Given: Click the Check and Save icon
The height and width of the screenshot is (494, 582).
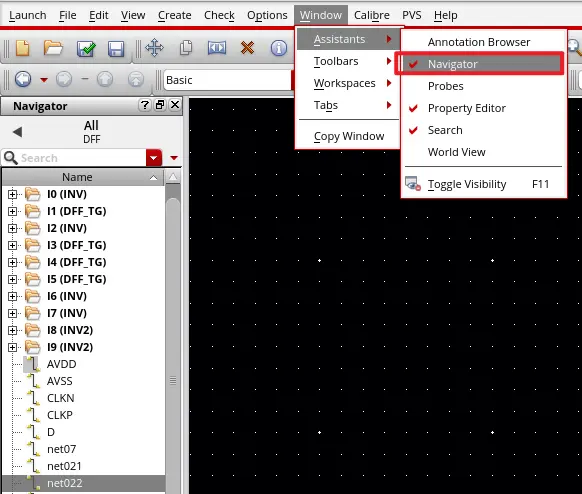Looking at the screenshot, I should pos(86,49).
